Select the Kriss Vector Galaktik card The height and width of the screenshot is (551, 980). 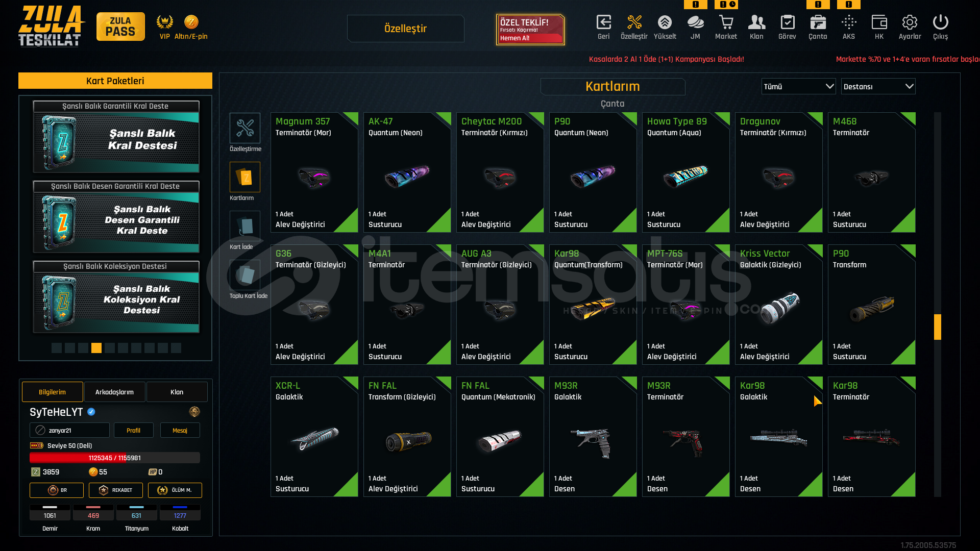[x=779, y=305]
